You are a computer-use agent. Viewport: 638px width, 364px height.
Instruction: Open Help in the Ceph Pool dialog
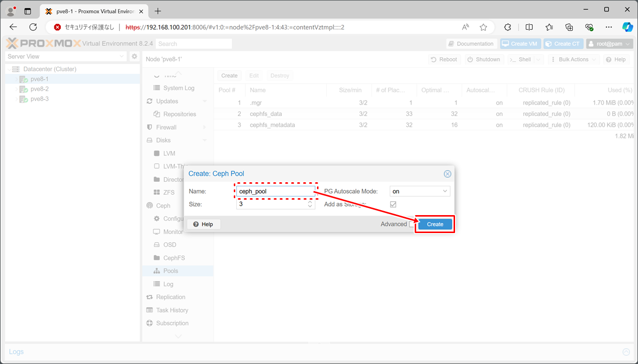[x=203, y=224]
